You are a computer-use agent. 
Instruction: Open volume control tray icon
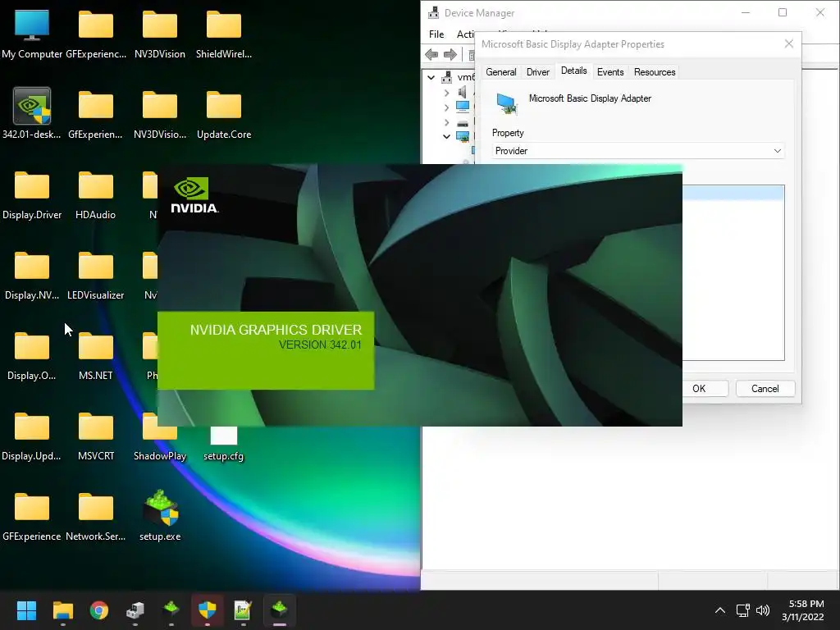pos(763,610)
